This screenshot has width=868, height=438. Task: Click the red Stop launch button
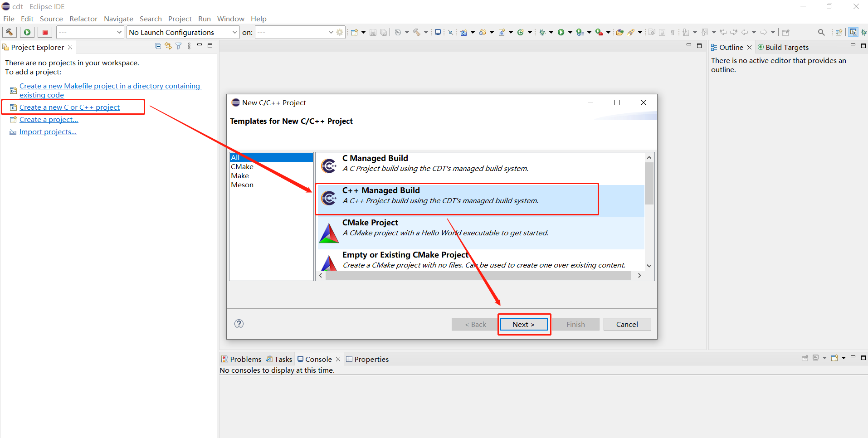(x=45, y=32)
